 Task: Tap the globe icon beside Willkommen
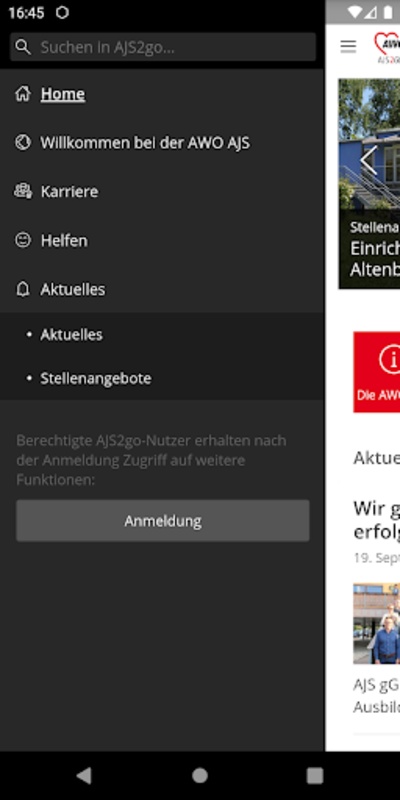(22, 143)
